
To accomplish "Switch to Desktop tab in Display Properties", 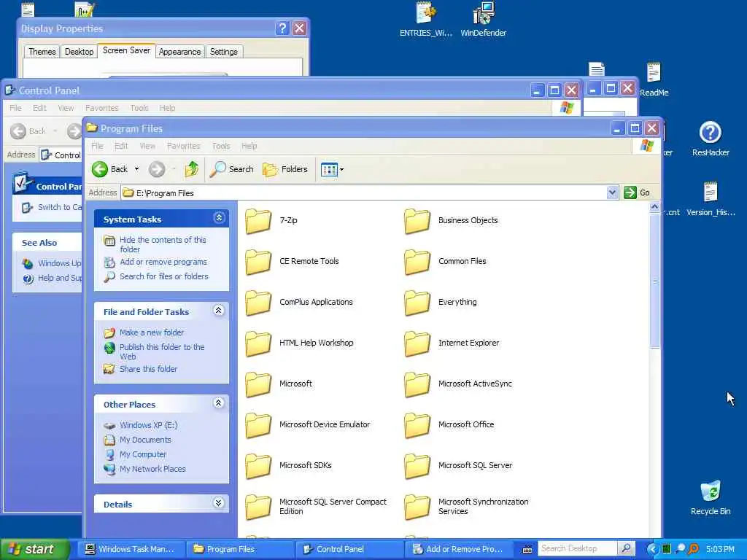I will coord(79,52).
